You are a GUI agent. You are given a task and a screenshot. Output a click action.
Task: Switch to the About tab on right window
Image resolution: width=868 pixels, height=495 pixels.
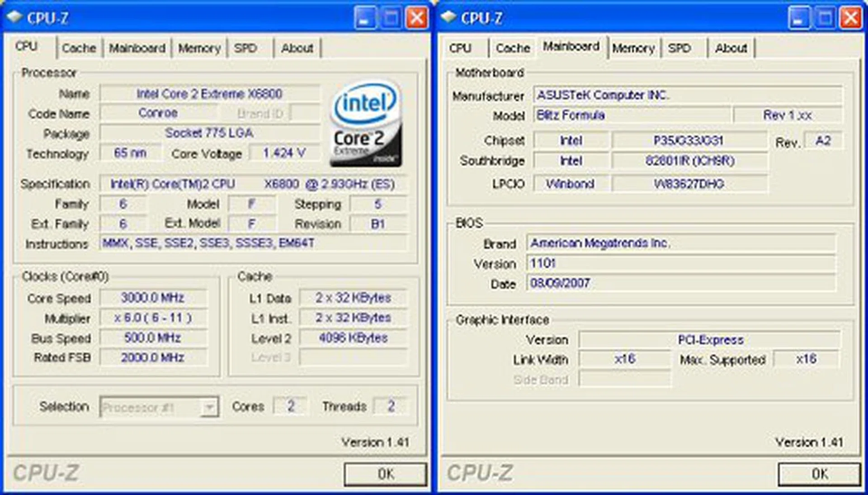(x=731, y=48)
